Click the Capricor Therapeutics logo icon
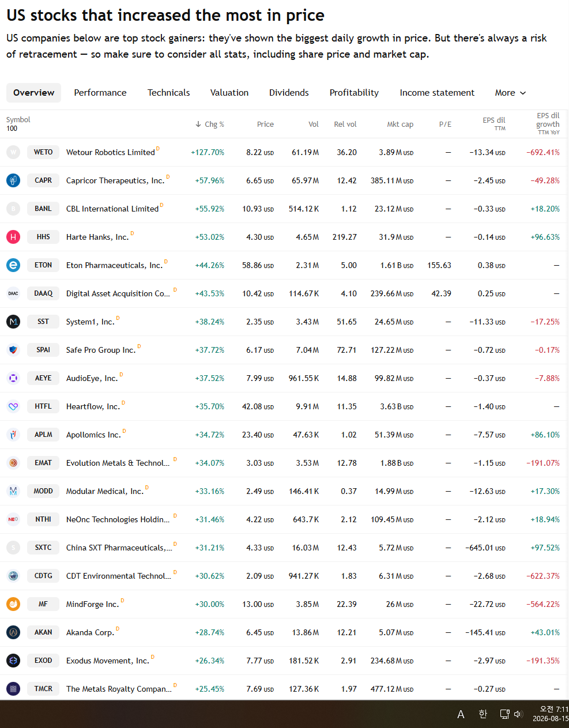This screenshot has height=728, width=569. coord(13,180)
